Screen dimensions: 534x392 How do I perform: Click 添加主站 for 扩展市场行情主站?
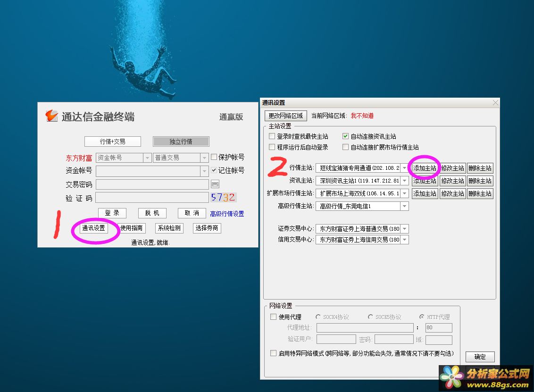(425, 193)
